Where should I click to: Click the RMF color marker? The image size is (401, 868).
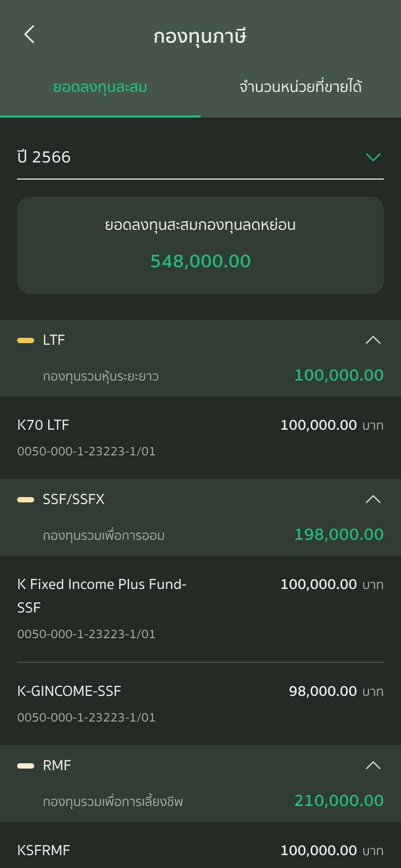(x=26, y=766)
